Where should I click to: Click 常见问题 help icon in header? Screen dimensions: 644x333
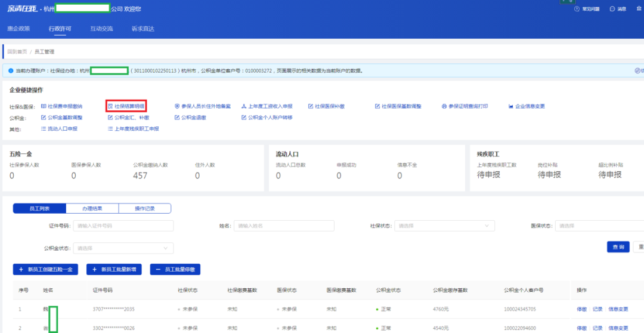[588, 9]
